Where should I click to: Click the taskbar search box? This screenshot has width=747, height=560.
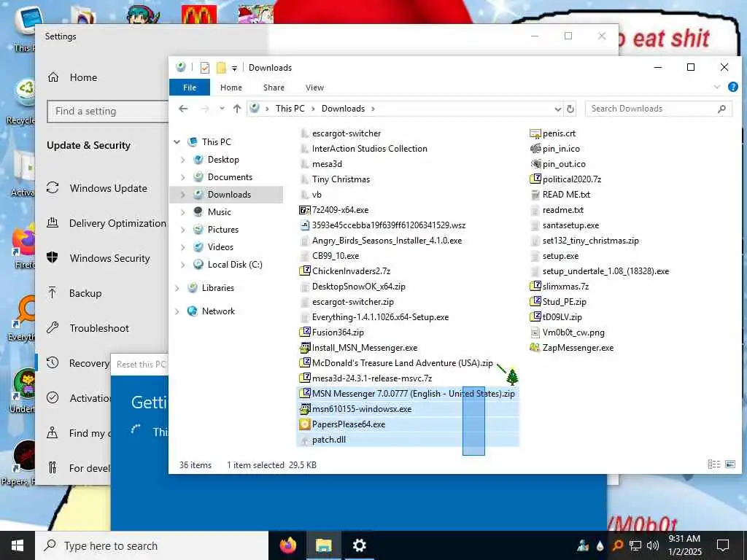click(x=152, y=545)
